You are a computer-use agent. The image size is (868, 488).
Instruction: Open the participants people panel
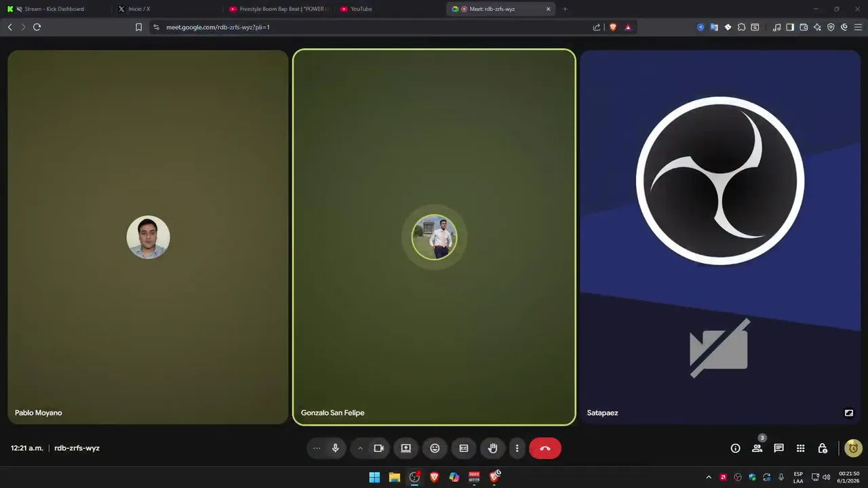click(x=757, y=448)
